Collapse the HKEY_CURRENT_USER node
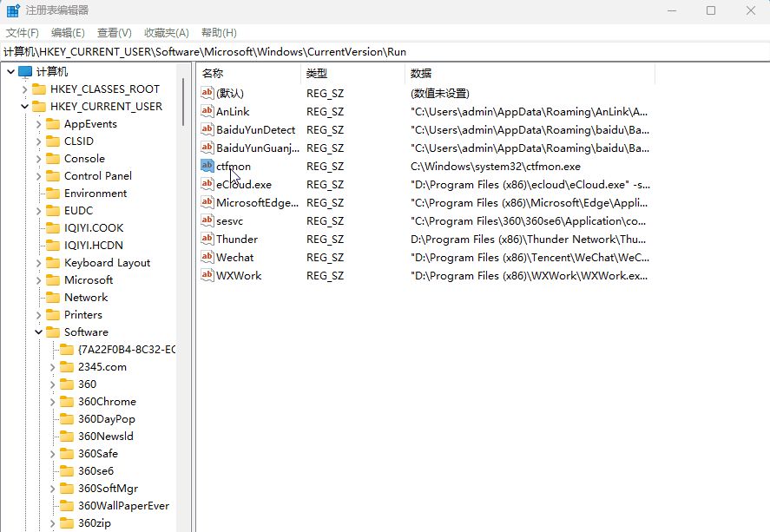The width and height of the screenshot is (770, 532). coord(24,107)
